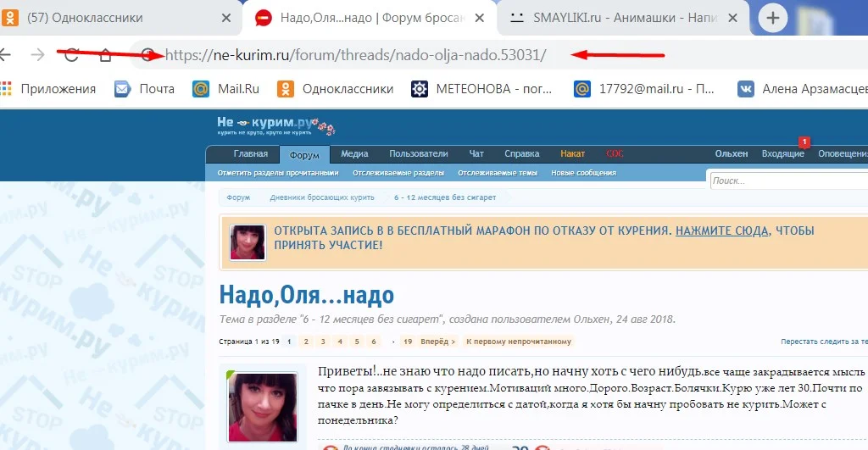This screenshot has height=450, width=868.
Task: Open the Оповещения alerts link
Action: click(x=843, y=154)
